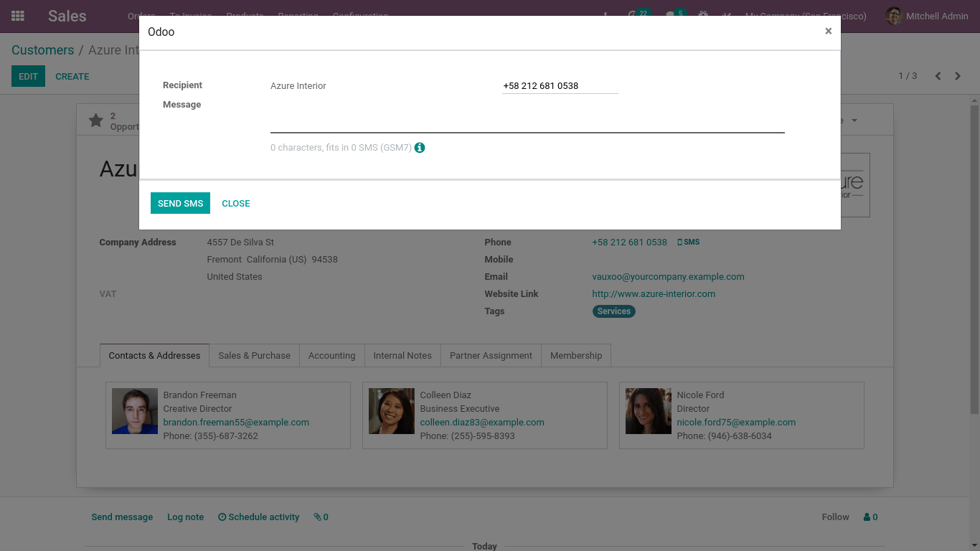980x551 pixels.
Task: Click the Sales app title
Action: pyautogui.click(x=67, y=16)
